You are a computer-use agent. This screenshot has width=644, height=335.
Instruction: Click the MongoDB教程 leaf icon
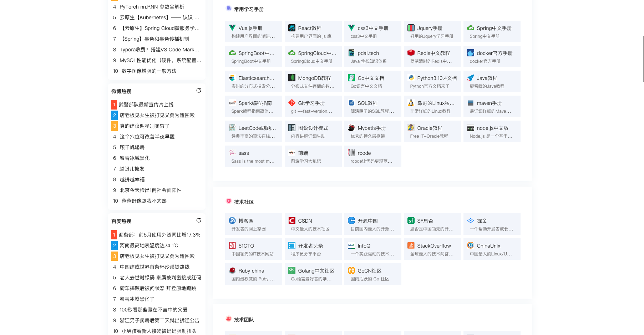(x=291, y=77)
